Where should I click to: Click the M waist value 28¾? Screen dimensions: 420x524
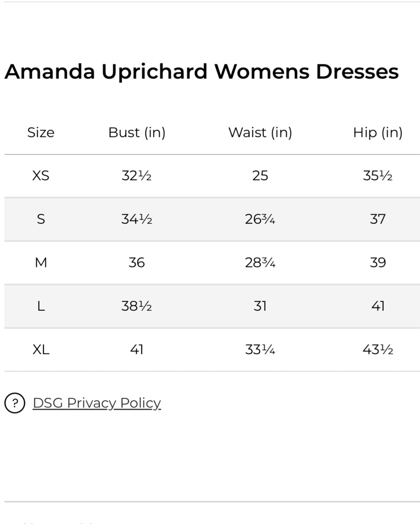point(260,263)
